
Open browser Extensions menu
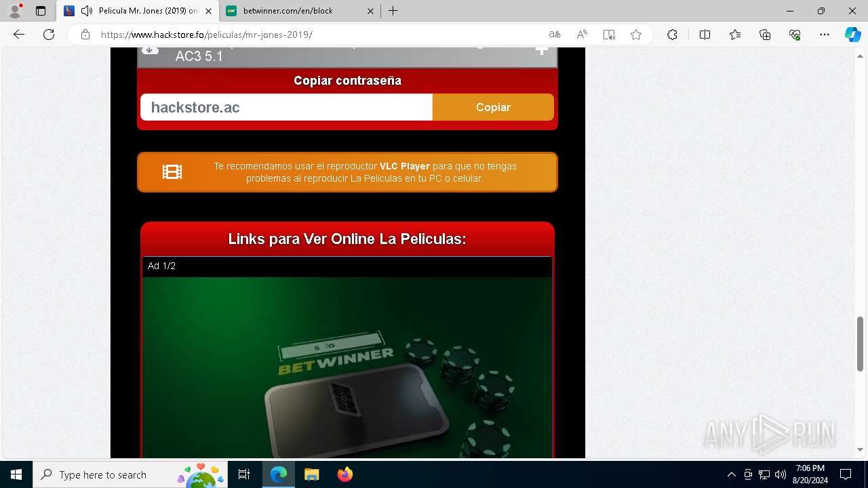point(672,35)
